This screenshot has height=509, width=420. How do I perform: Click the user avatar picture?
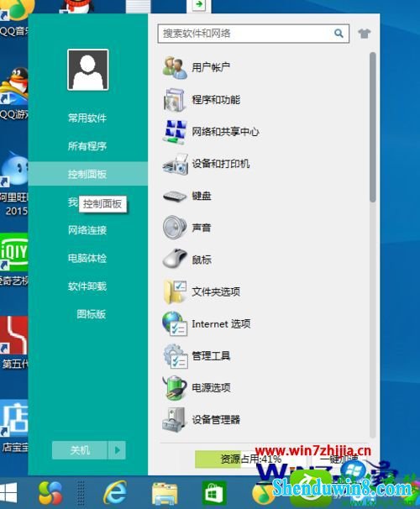pos(88,70)
